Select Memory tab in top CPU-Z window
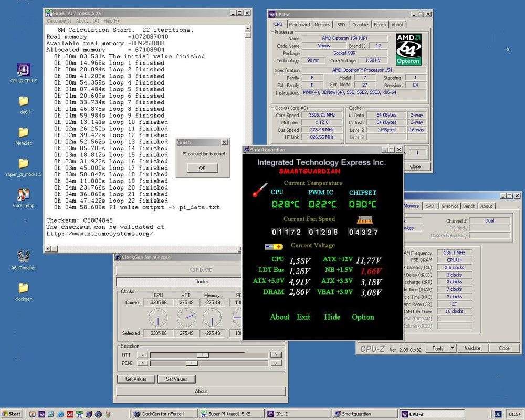Image resolution: width=525 pixels, height=420 pixels. [x=322, y=25]
